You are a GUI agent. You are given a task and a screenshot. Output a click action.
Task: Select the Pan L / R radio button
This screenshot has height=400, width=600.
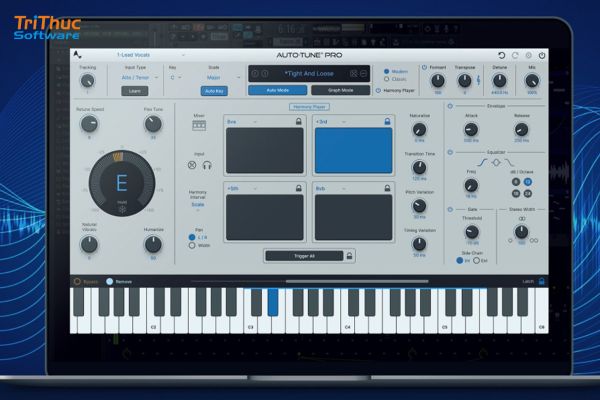point(192,237)
